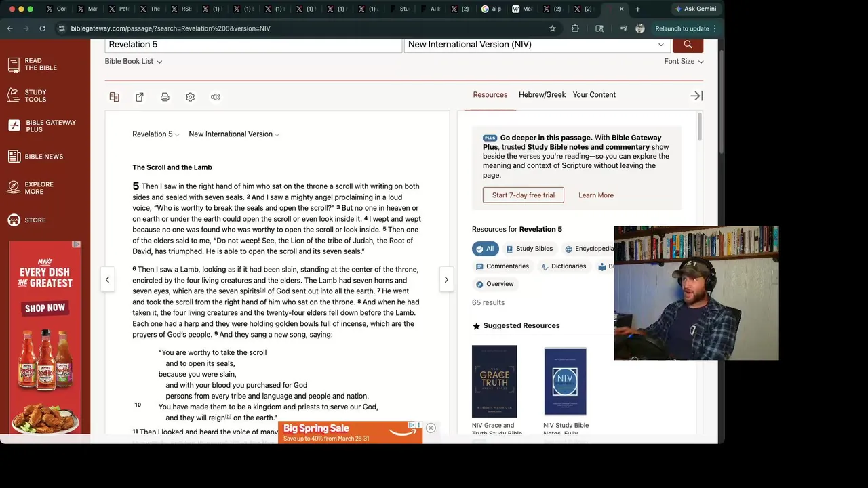Reload the page in the browser

pos(42,28)
